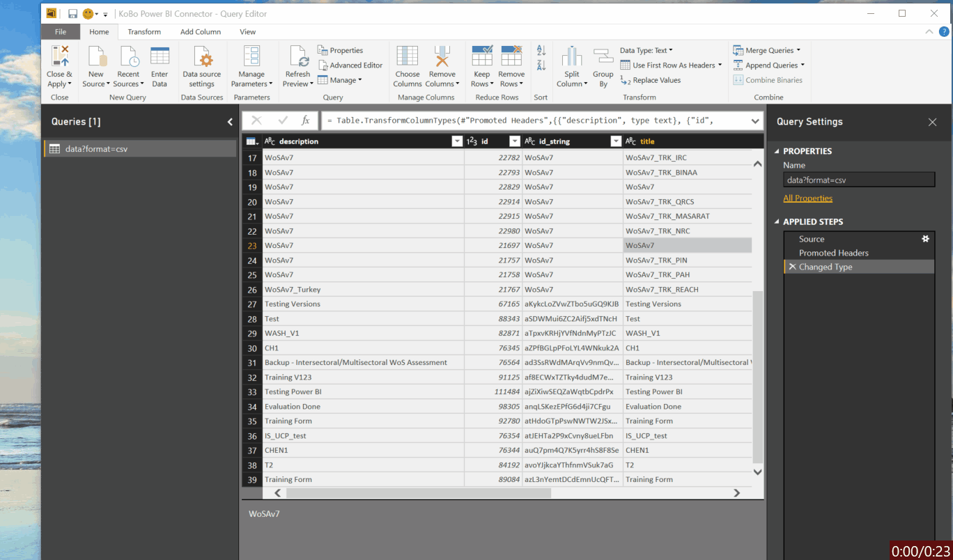Click the Split Column icon
The height and width of the screenshot is (560, 953).
(572, 56)
